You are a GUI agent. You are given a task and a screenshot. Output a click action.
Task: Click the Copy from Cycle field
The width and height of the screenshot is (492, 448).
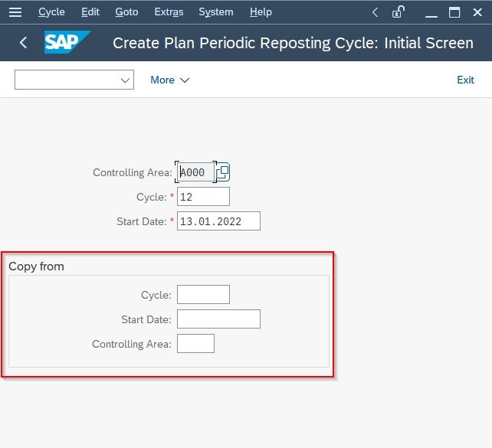click(203, 294)
